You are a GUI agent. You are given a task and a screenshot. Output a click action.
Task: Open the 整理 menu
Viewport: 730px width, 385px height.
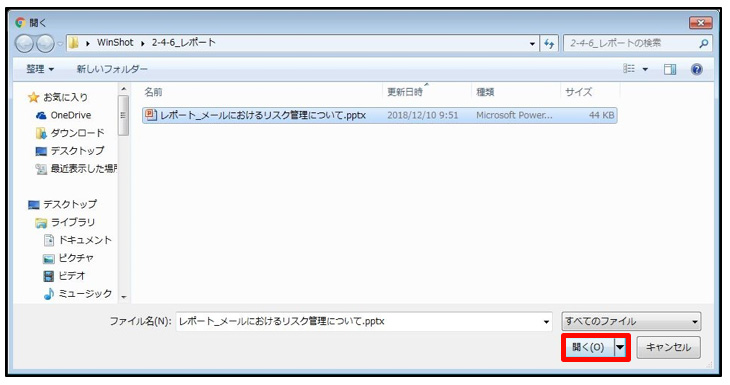pyautogui.click(x=40, y=69)
